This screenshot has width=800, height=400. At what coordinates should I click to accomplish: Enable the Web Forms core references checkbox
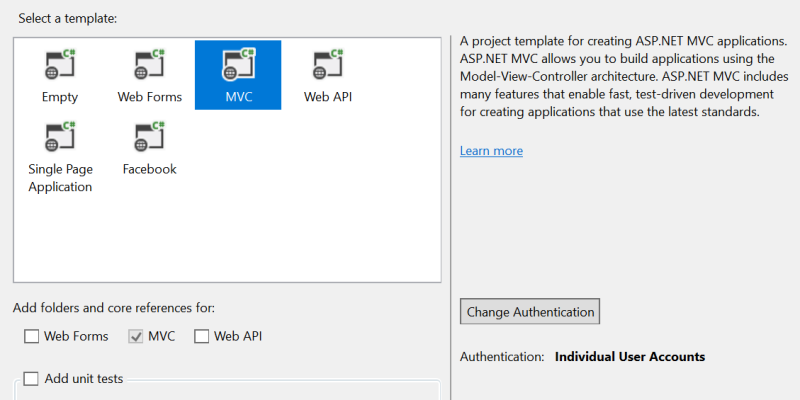32,337
